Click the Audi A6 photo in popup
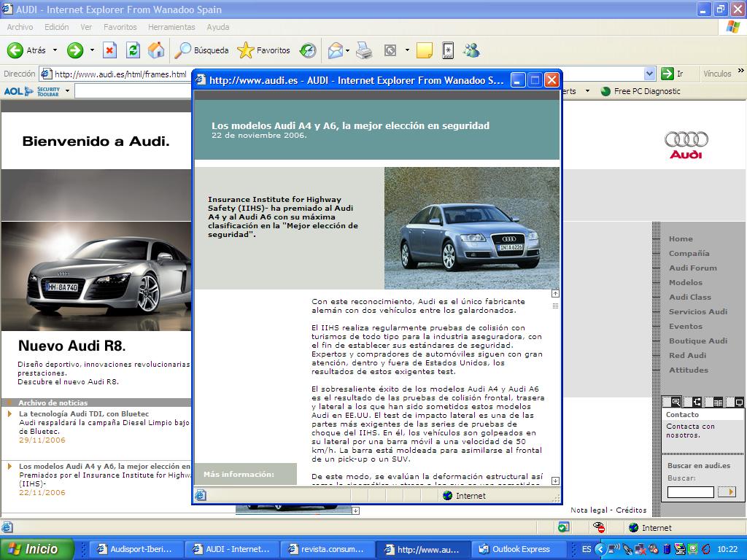The image size is (747, 560). (x=472, y=228)
